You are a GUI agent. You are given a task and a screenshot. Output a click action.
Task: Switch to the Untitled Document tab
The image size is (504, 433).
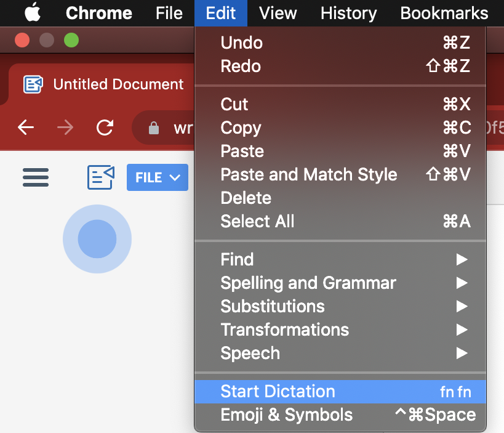pyautogui.click(x=117, y=84)
